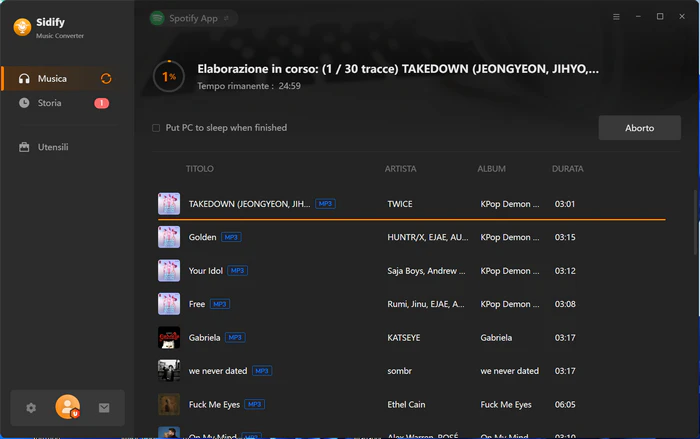Viewport: 700px width, 439px height.
Task: Click the Gabriela album cover thumbnail
Action: coord(169,338)
